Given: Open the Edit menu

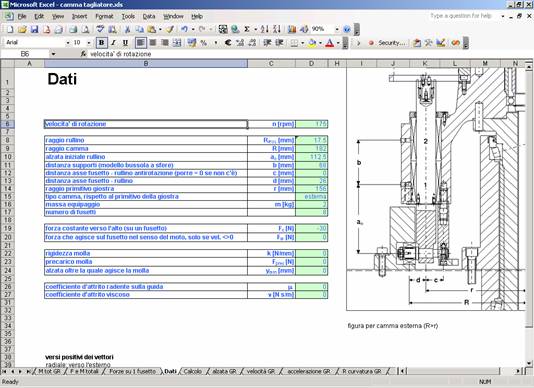Looking at the screenshot, I should 39,16.
